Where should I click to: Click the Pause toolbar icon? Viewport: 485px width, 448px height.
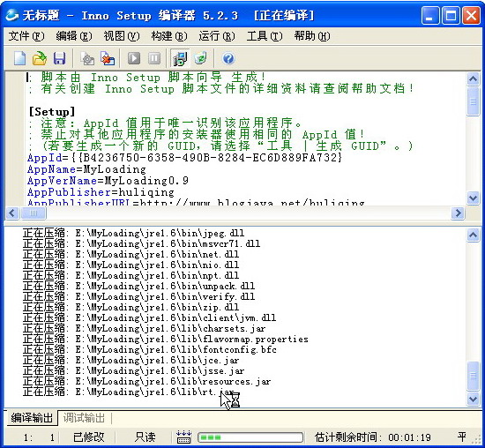[x=154, y=58]
